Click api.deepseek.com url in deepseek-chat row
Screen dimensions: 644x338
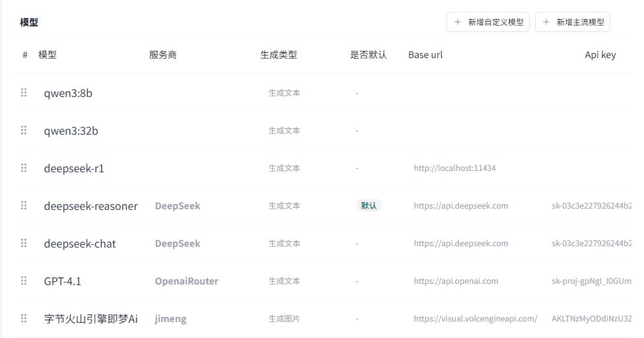coord(461,244)
